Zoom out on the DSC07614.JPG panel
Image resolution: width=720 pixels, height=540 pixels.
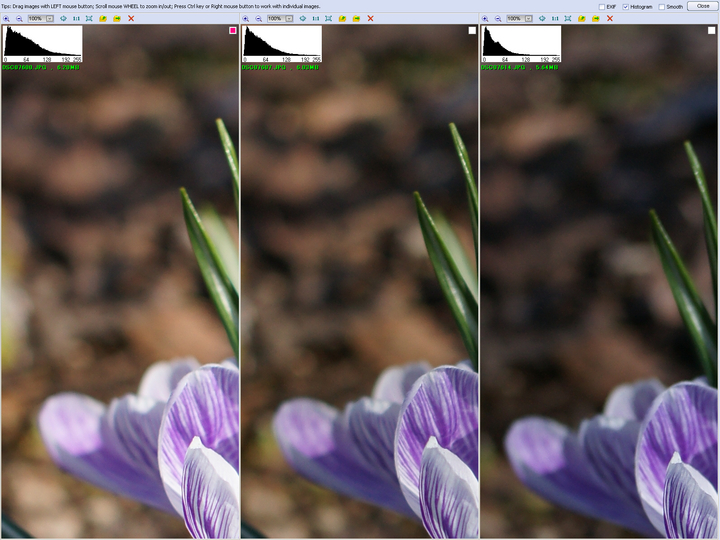click(x=498, y=18)
